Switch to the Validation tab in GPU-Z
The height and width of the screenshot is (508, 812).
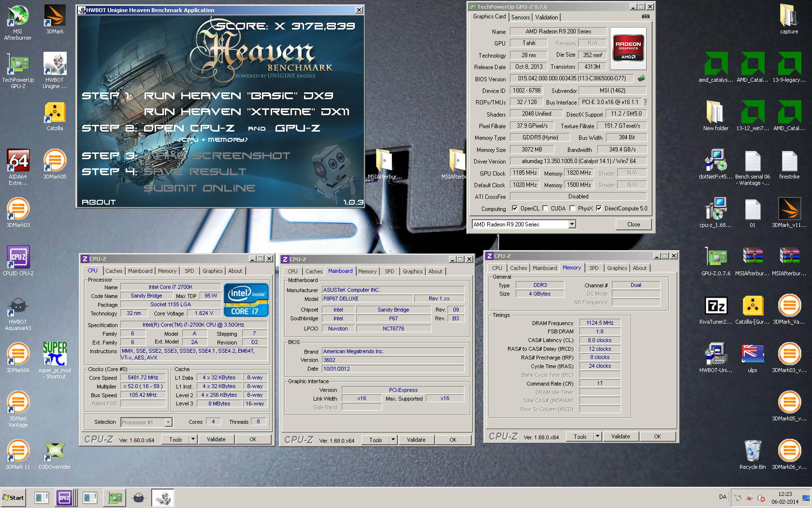tap(547, 17)
